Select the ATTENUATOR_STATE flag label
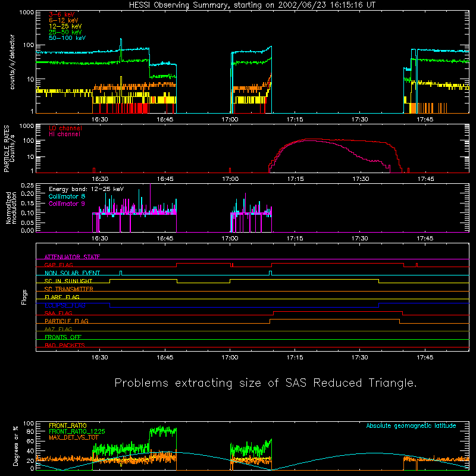Image resolution: width=476 pixels, height=476 pixels. 72,257
